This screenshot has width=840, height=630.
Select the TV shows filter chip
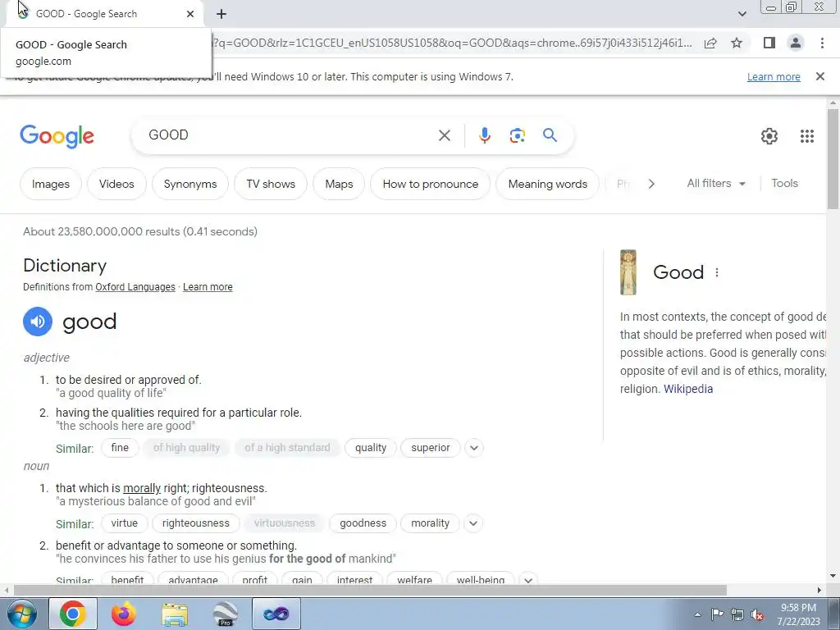pyautogui.click(x=271, y=184)
